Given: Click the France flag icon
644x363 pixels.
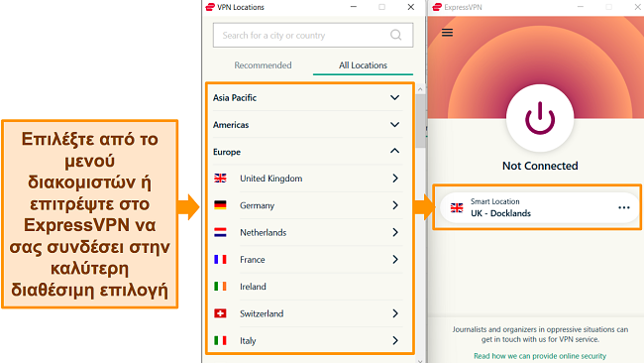Looking at the screenshot, I should (x=220, y=260).
